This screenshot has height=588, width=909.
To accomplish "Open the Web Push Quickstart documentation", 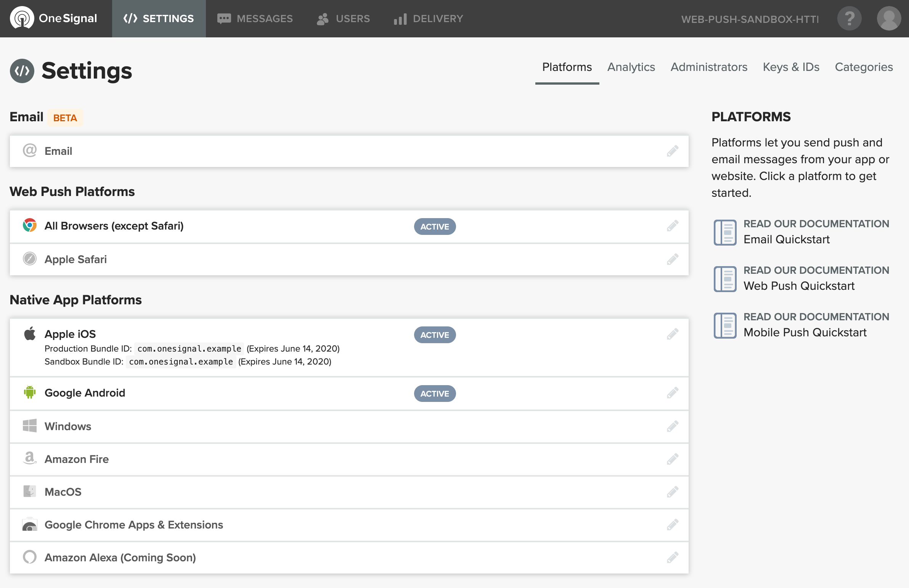I will point(799,286).
